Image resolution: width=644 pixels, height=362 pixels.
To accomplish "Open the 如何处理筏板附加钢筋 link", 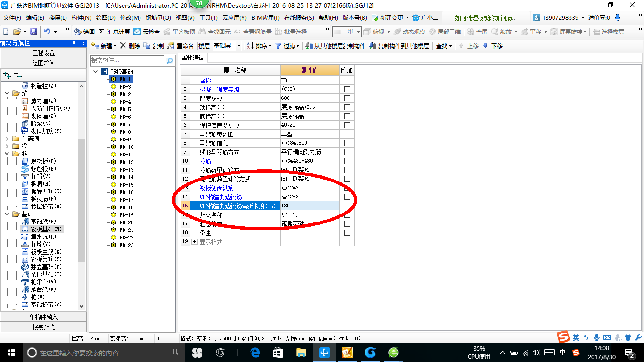I will (485, 18).
